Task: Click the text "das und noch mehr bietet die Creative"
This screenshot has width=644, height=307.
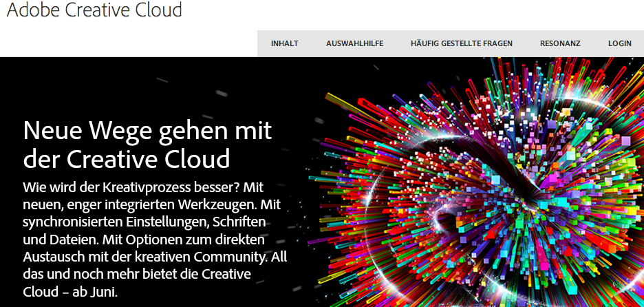Action: click(137, 274)
